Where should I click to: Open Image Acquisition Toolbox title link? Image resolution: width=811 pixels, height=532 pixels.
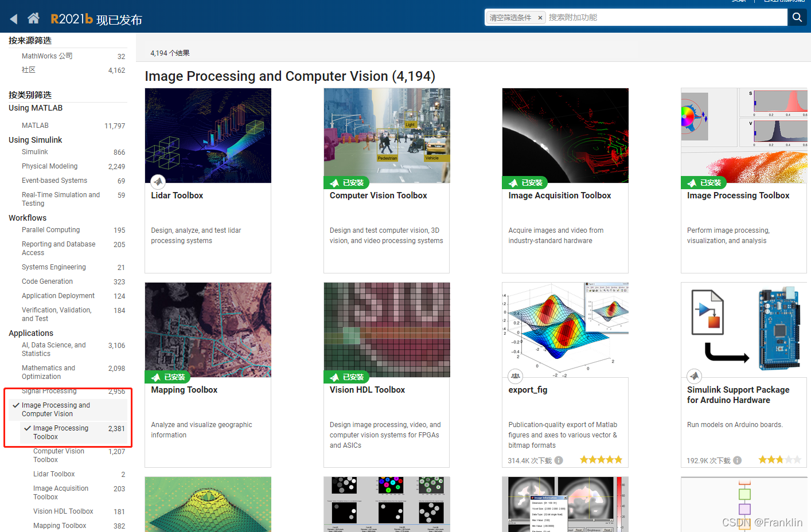(x=560, y=195)
